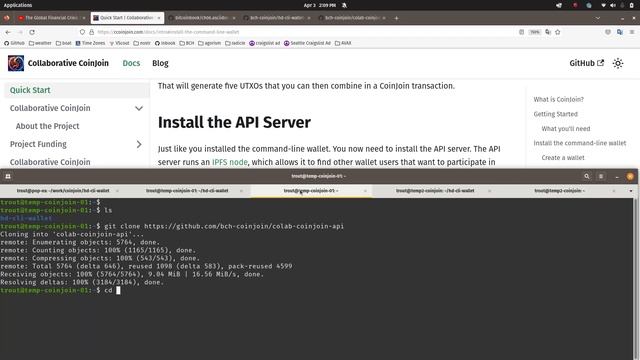This screenshot has height=360, width=640.
Task: Click the notification bell icon in panel
Action: click(344, 5)
